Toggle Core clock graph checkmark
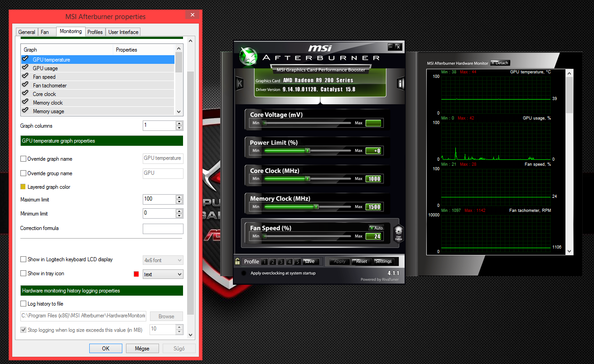Image resolution: width=594 pixels, height=364 pixels. 25,94
